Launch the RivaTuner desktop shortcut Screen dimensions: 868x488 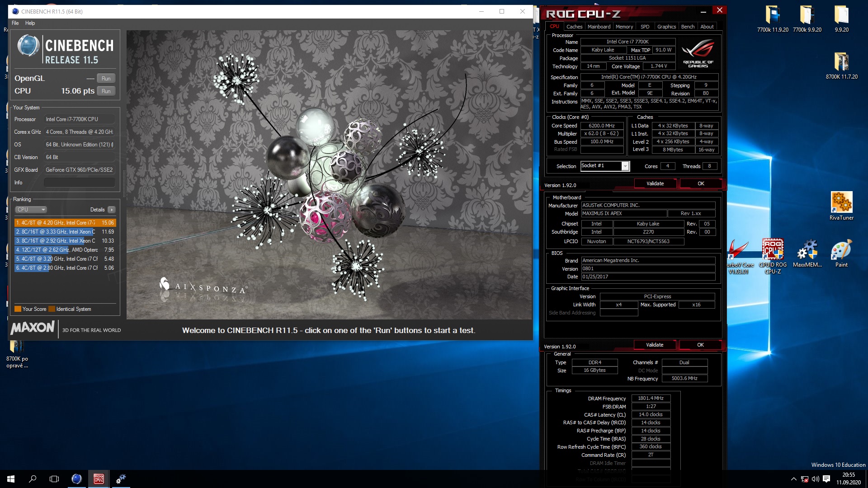tap(841, 206)
